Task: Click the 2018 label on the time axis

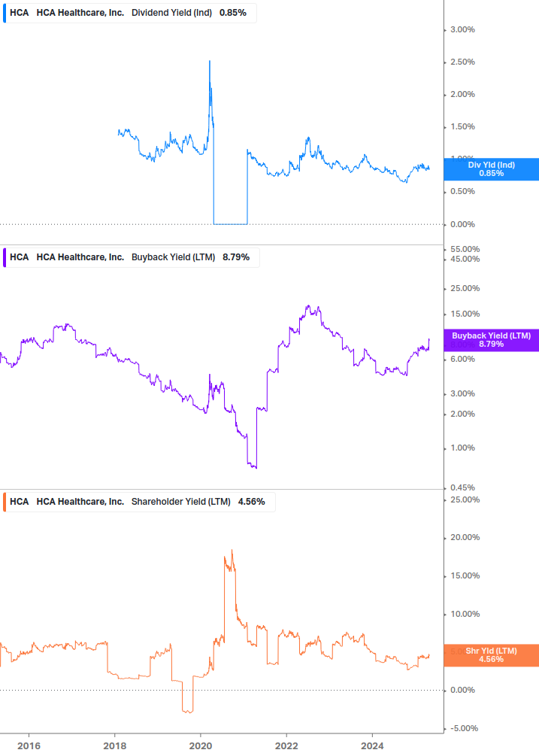Action: 114,746
